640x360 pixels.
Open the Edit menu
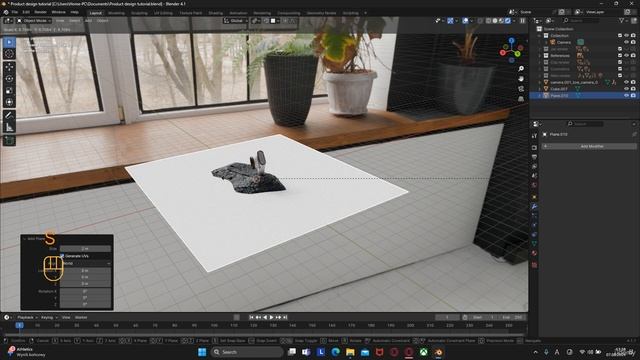click(26, 12)
